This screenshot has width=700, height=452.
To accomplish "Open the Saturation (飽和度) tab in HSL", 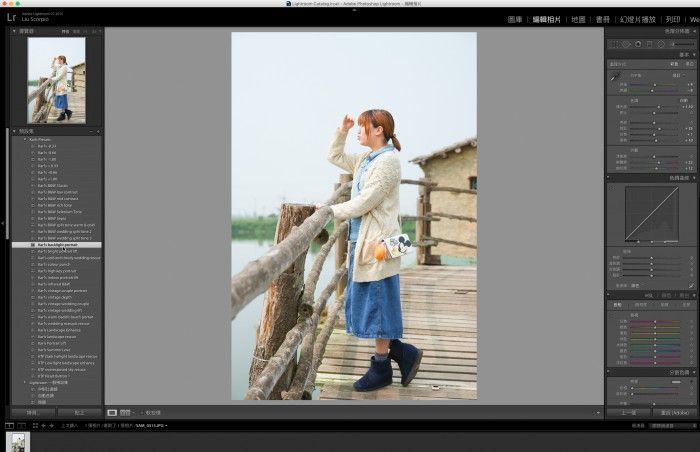I will coord(641,305).
